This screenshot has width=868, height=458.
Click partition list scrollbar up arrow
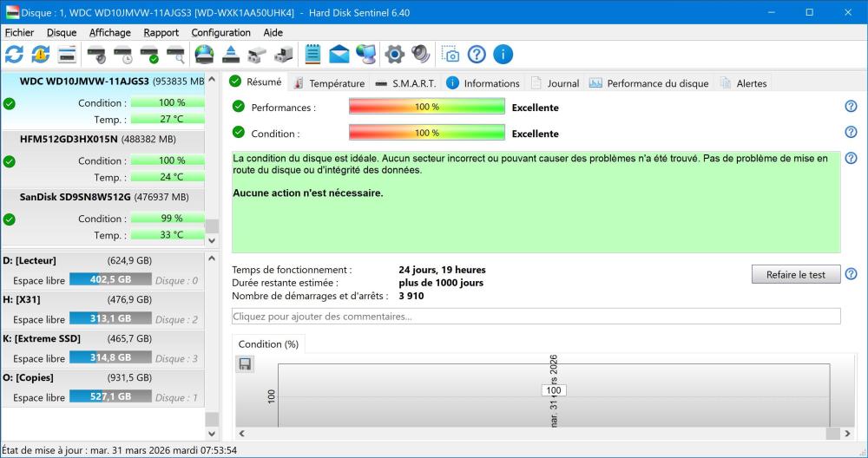[212, 258]
